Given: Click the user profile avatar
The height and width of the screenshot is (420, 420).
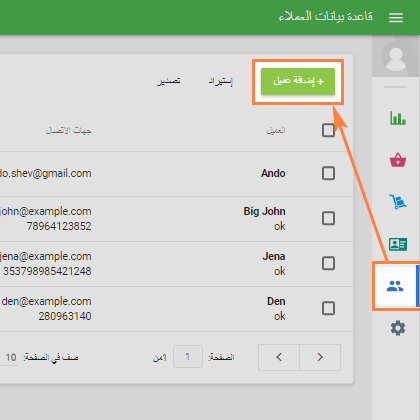Looking at the screenshot, I should 396,57.
